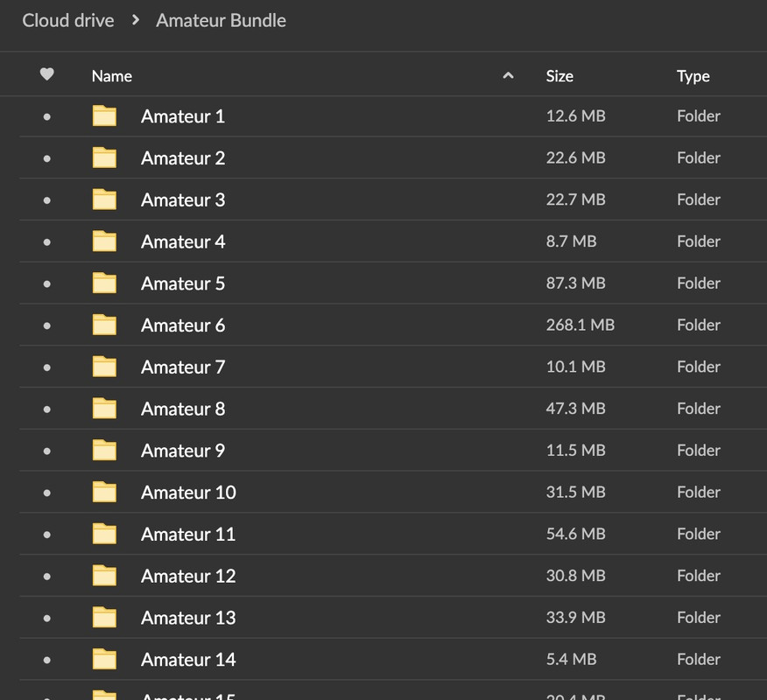Open the Amateur 13 folder icon
This screenshot has height=700, width=767.
[x=104, y=618]
